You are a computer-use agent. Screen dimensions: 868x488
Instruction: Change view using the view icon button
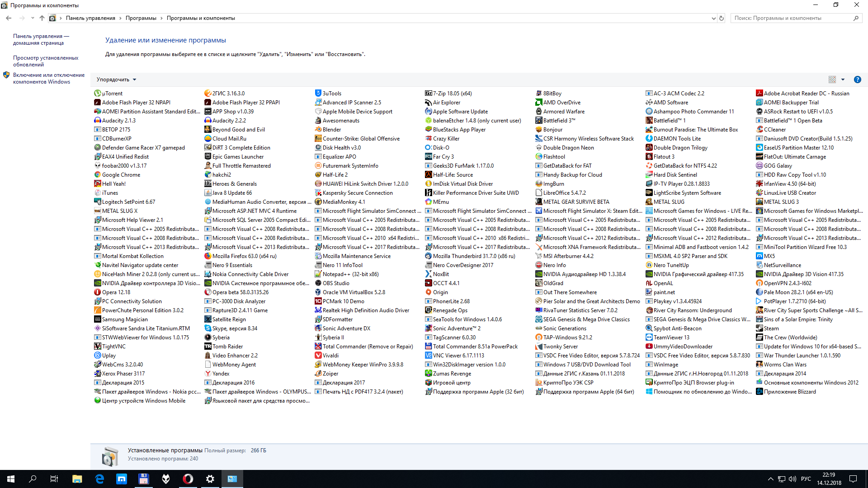click(x=832, y=80)
